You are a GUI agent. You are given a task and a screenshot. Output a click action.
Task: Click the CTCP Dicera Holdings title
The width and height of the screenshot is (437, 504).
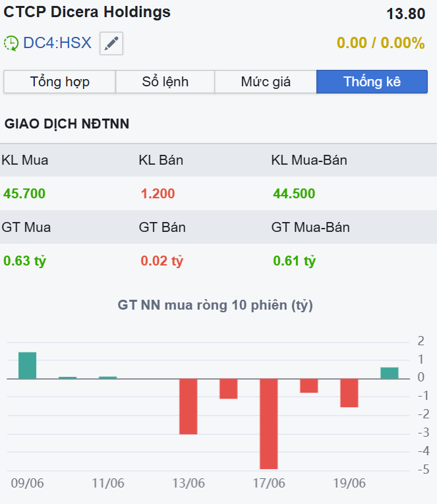tap(88, 12)
